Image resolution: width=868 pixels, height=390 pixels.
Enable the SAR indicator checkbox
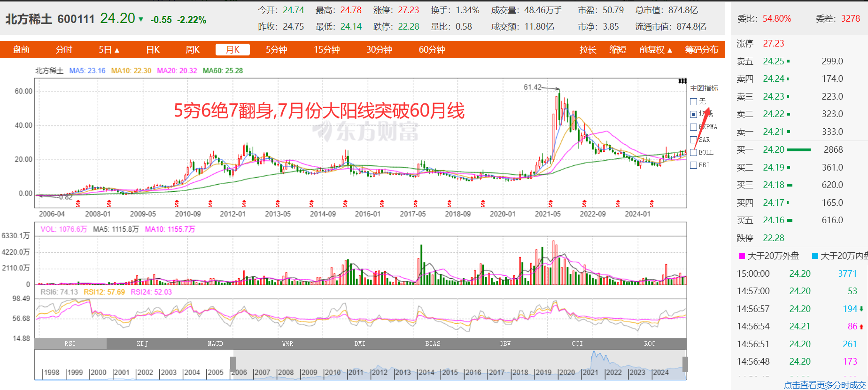[x=693, y=140]
